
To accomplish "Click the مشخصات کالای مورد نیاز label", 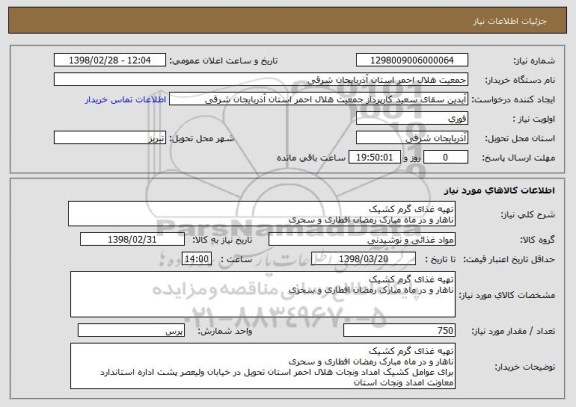I will [507, 295].
